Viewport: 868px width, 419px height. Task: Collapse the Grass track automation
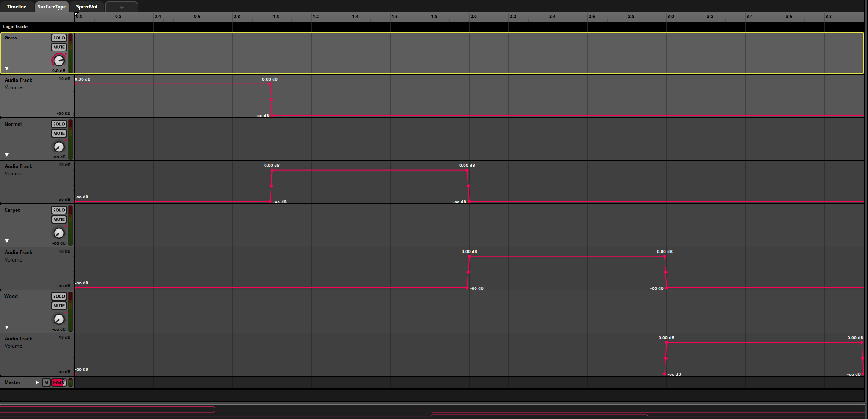point(7,69)
